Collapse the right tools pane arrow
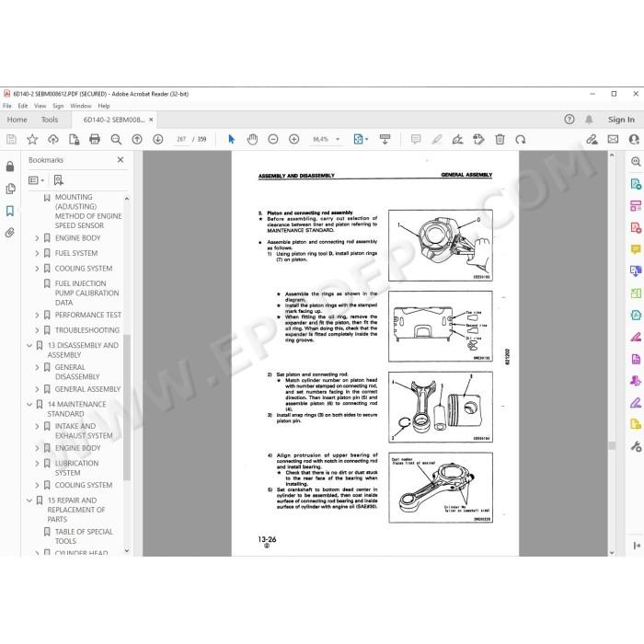 coord(637,546)
